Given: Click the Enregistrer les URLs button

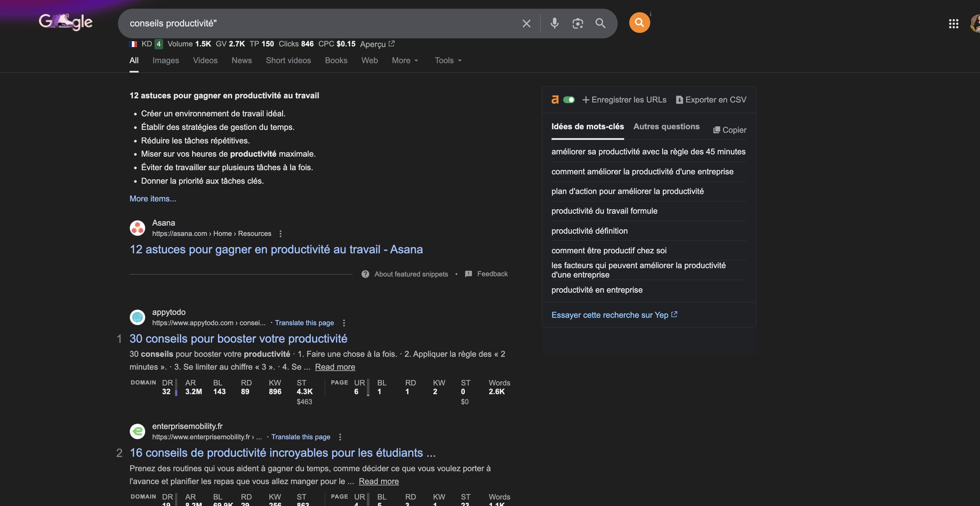Looking at the screenshot, I should pos(624,100).
